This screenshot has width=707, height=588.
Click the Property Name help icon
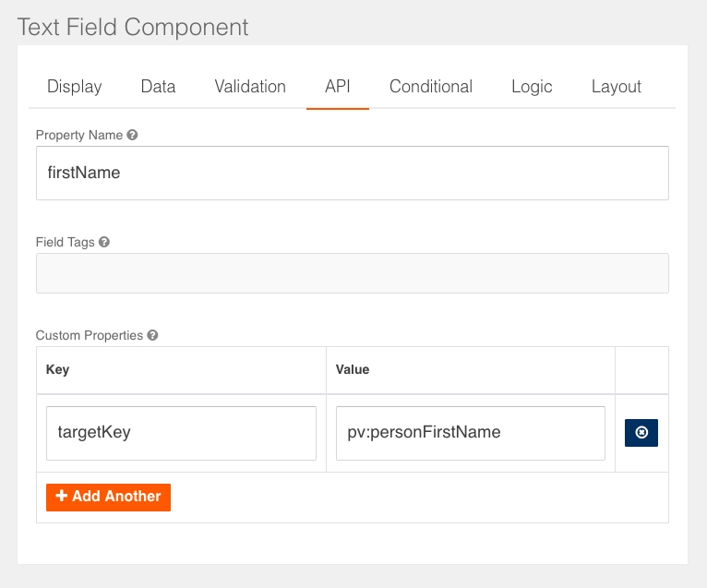pyautogui.click(x=133, y=135)
